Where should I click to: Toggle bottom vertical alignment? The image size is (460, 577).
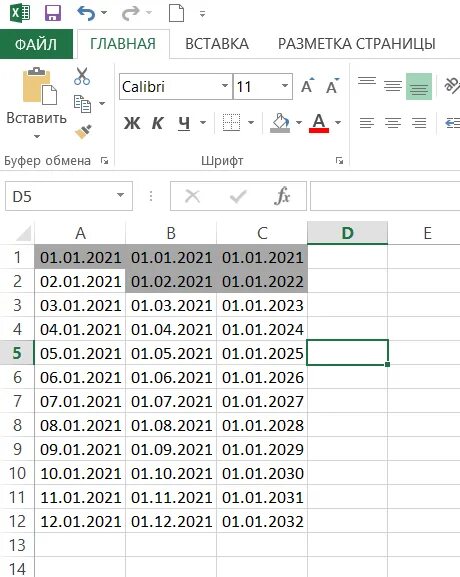(x=419, y=86)
